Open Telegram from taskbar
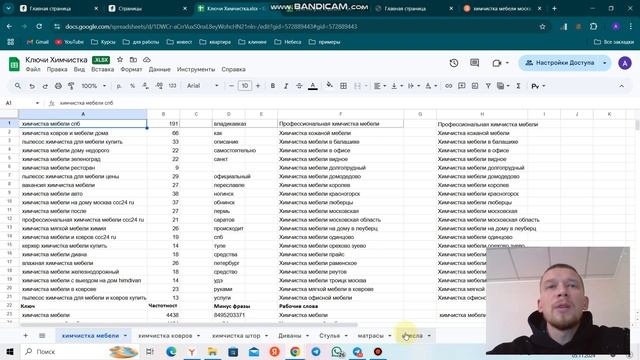 coord(316,351)
